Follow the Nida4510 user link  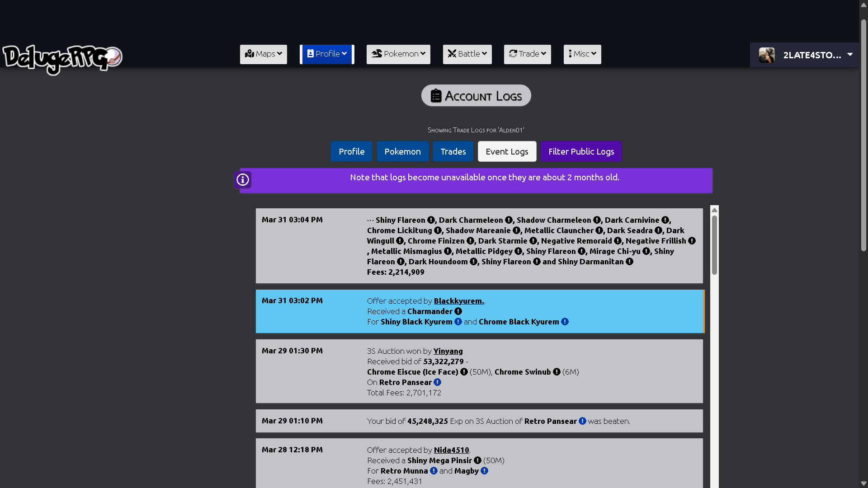(452, 450)
